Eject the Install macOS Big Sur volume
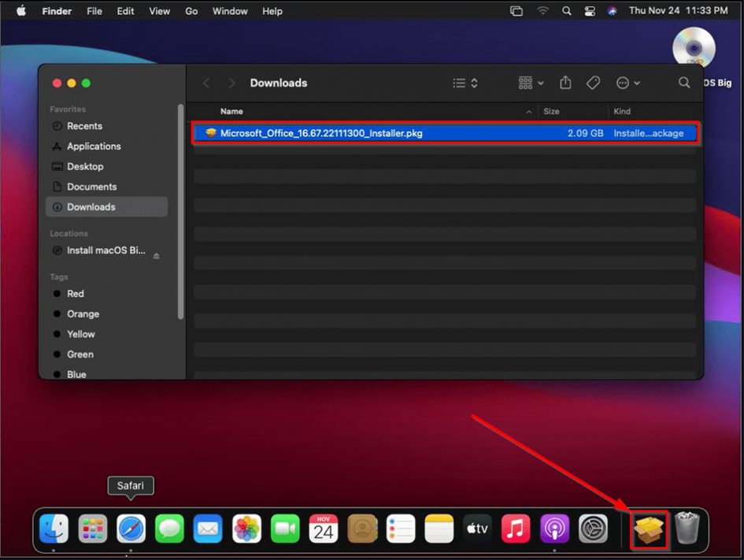Screen dimensions: 744x560 [x=156, y=256]
